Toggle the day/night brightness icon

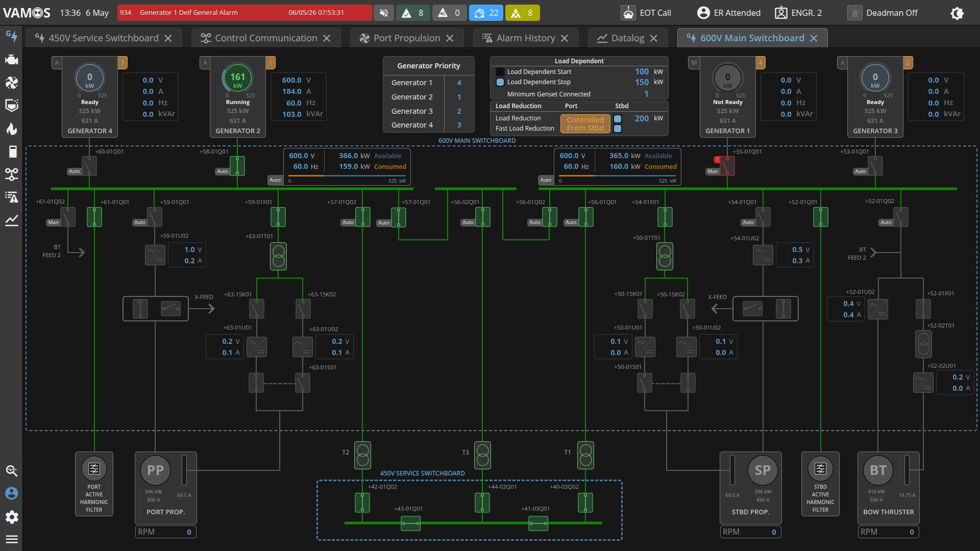[x=957, y=13]
